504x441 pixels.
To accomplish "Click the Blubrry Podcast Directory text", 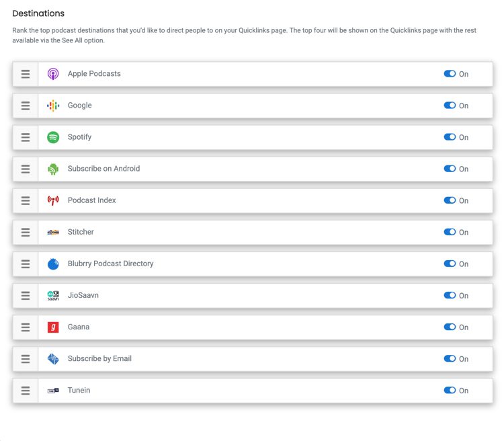I will [x=111, y=264].
